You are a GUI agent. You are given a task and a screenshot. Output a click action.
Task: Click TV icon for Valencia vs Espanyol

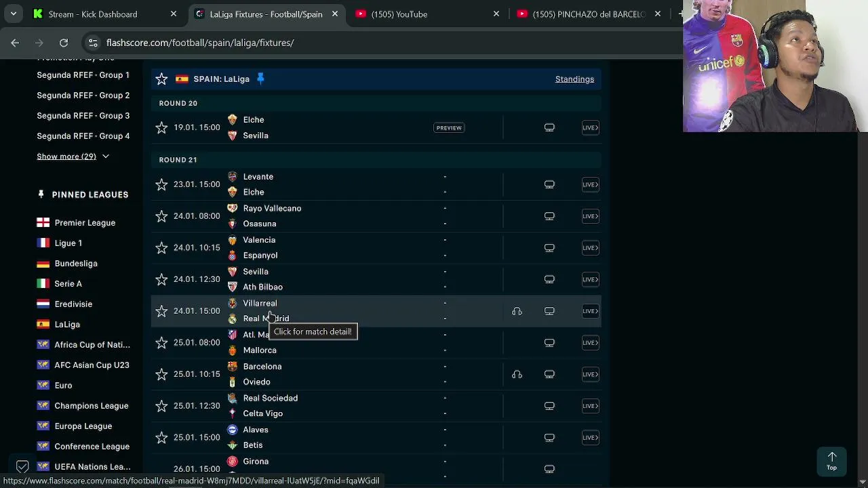[x=549, y=248]
